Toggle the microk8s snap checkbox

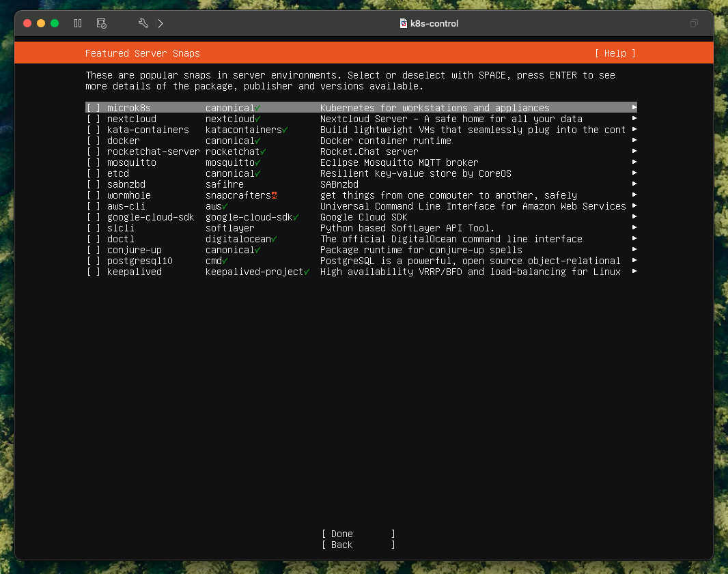pyautogui.click(x=94, y=108)
